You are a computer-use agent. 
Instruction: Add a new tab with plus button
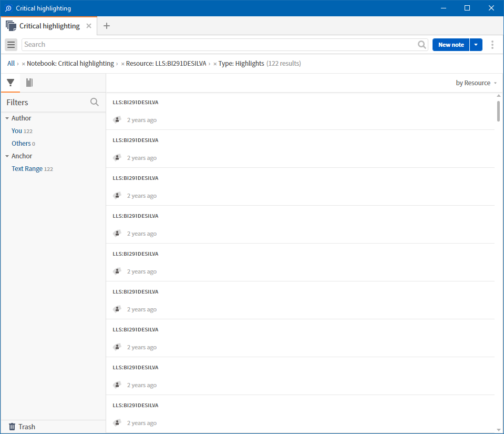pos(107,26)
